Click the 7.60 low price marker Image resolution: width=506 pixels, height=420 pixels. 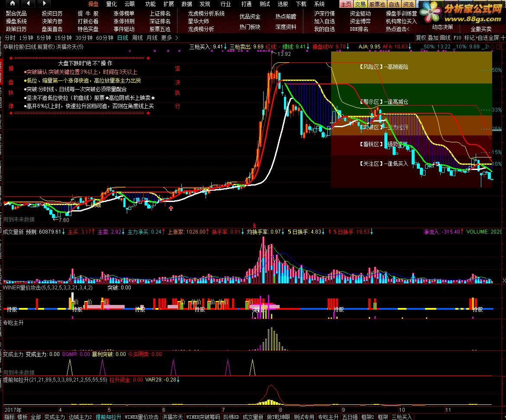[64, 220]
